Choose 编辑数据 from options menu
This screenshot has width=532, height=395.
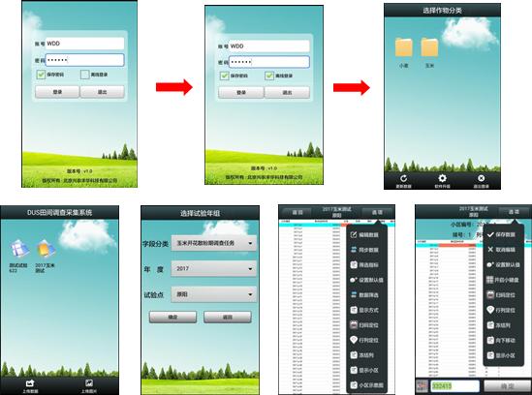[364, 234]
